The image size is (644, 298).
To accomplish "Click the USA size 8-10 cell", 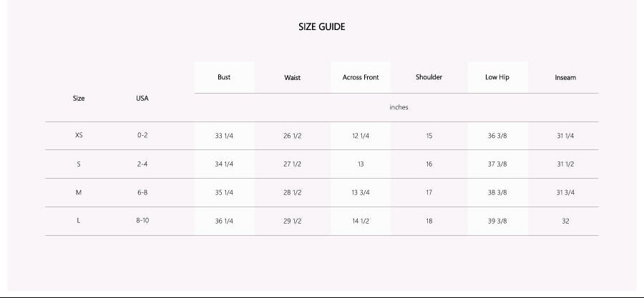I will pyautogui.click(x=142, y=221).
